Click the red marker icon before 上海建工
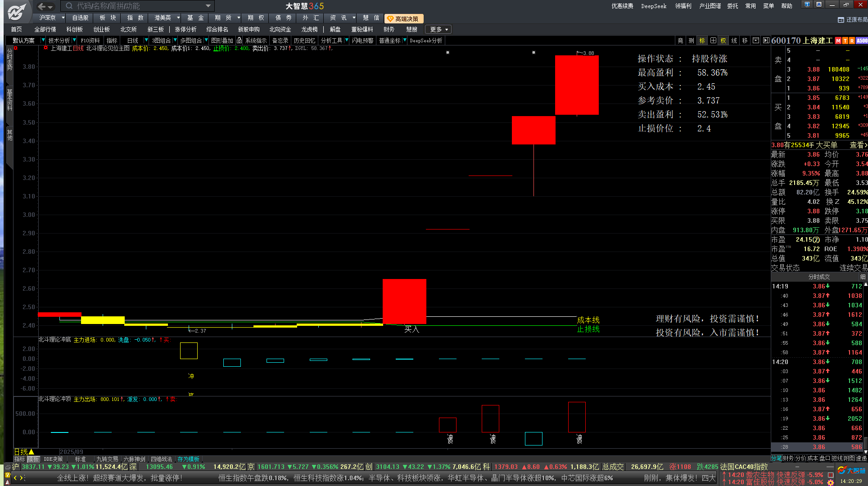Image resolution: width=868 pixels, height=486 pixels. [x=45, y=48]
